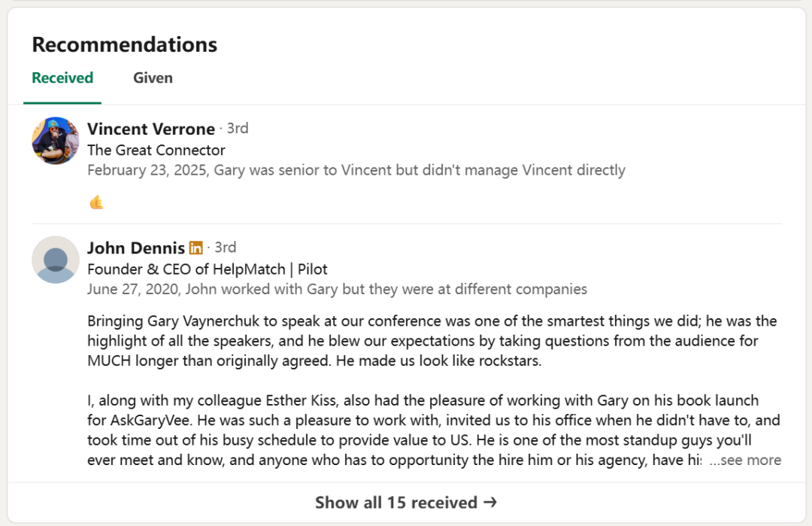Screen dimensions: 812x526
Task: Open Vincent Verrone's profile name link
Action: pyautogui.click(x=151, y=129)
